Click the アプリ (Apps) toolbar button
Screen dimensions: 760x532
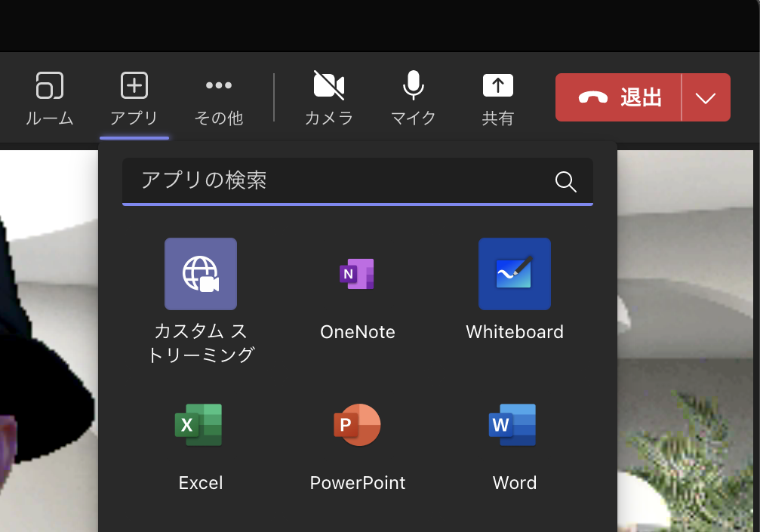point(134,98)
